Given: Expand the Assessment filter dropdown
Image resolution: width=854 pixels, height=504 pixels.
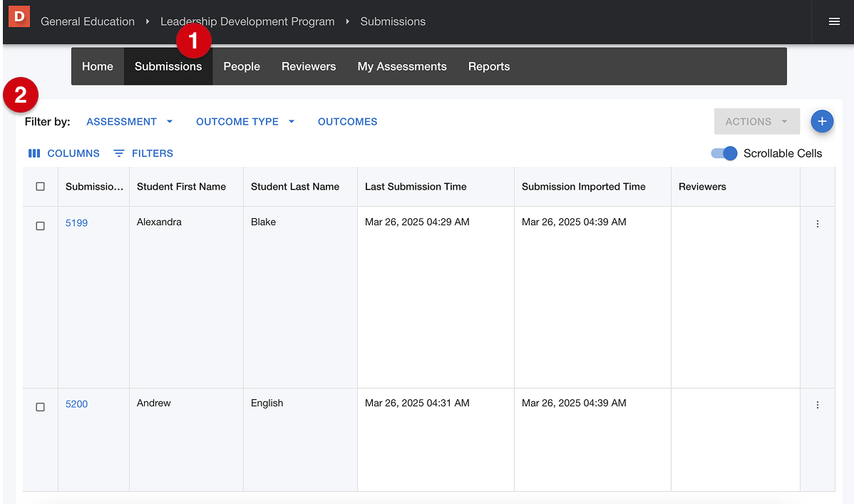Looking at the screenshot, I should coord(129,122).
